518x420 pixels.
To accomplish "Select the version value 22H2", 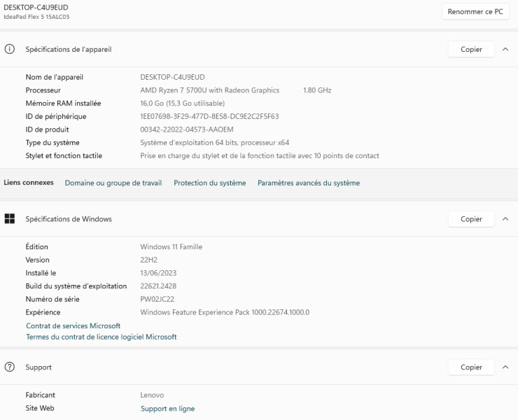I will tap(148, 260).
